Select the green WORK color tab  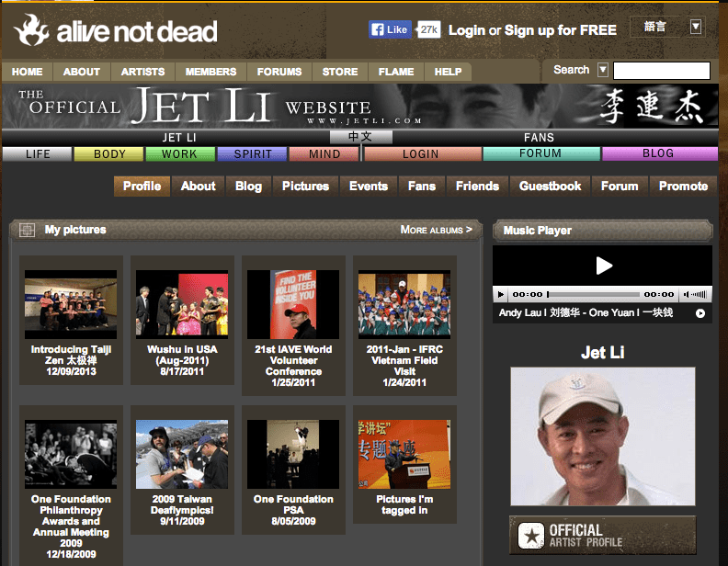tap(180, 153)
